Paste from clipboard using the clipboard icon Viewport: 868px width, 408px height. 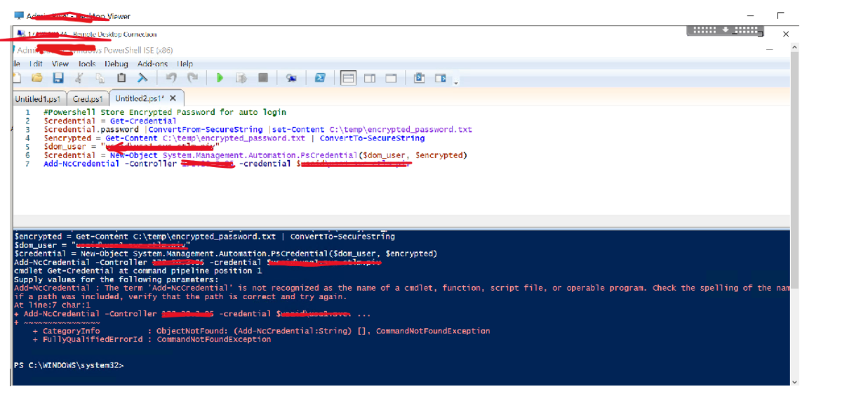click(121, 78)
